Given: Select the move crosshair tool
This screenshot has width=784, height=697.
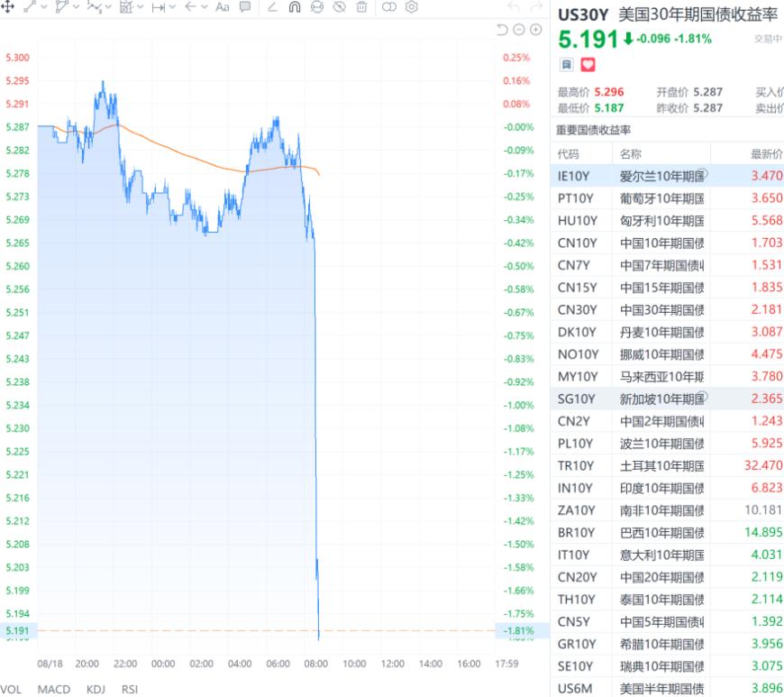Looking at the screenshot, I should tap(7, 6).
